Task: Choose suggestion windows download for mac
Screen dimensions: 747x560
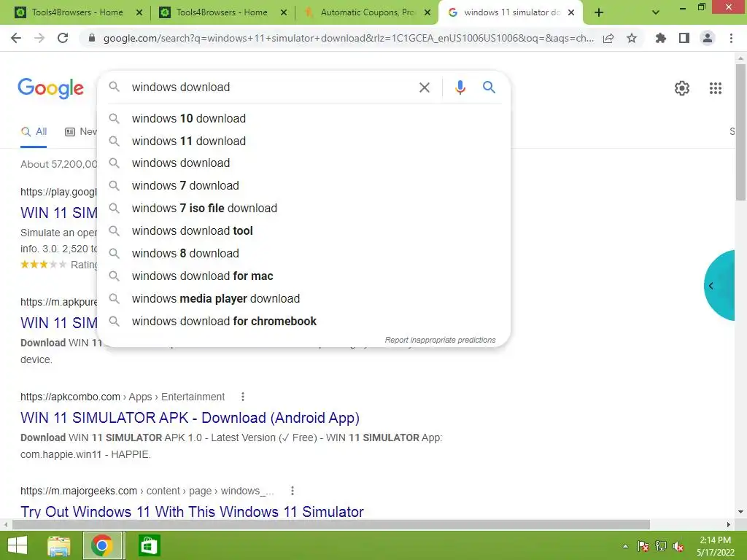Action: coord(303,276)
